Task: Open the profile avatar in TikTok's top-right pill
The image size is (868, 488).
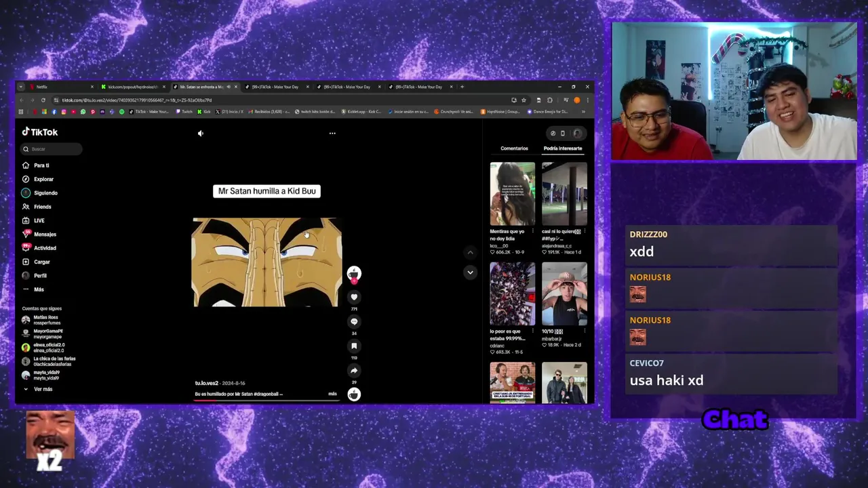Action: 577,134
